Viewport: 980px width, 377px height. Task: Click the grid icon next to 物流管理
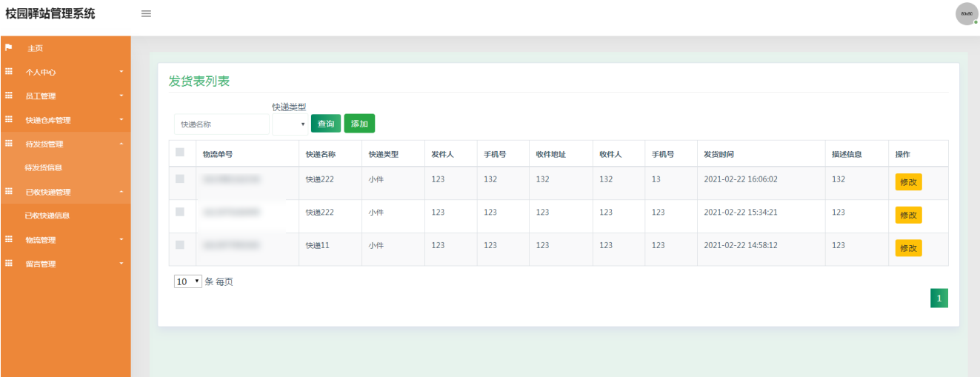coord(9,239)
